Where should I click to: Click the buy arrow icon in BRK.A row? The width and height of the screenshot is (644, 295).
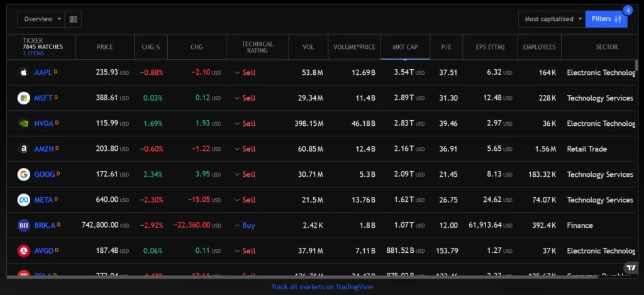(x=237, y=225)
